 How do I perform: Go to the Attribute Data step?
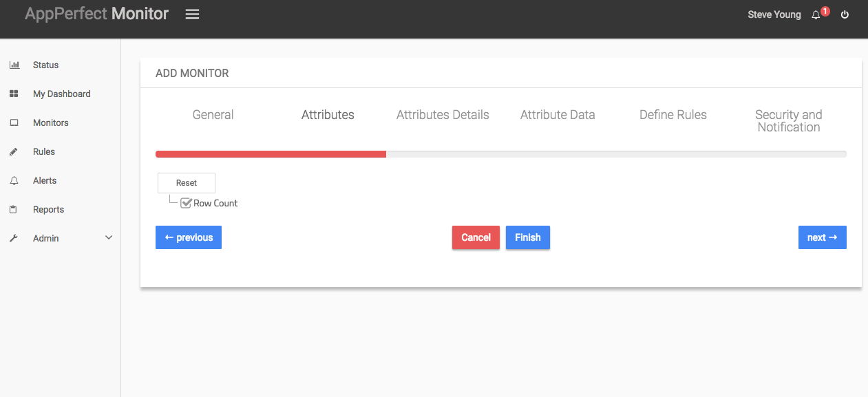coord(558,115)
